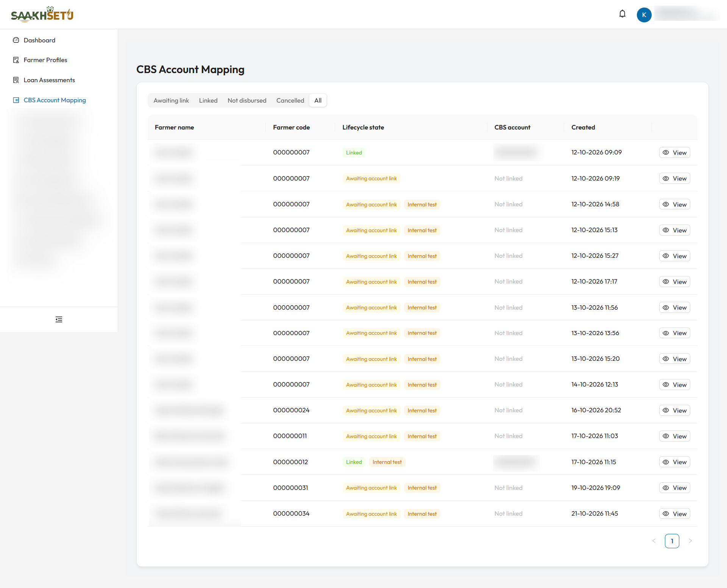This screenshot has height=588, width=727.
Task: View record created 13-10-2026 15:20
Action: click(674, 359)
